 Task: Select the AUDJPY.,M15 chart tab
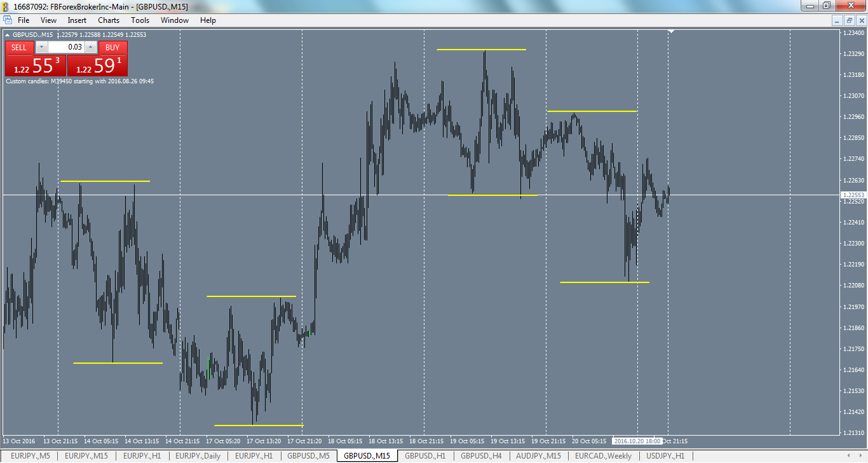click(x=540, y=456)
